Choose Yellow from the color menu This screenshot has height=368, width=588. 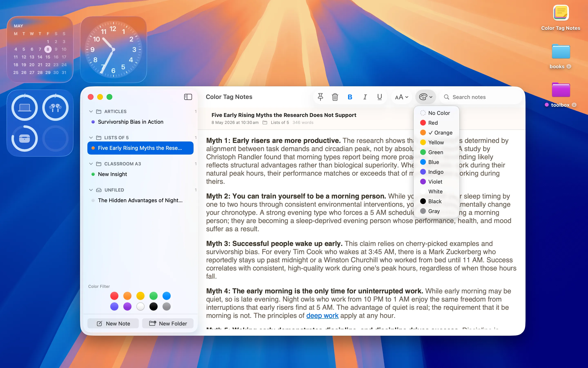(x=436, y=142)
